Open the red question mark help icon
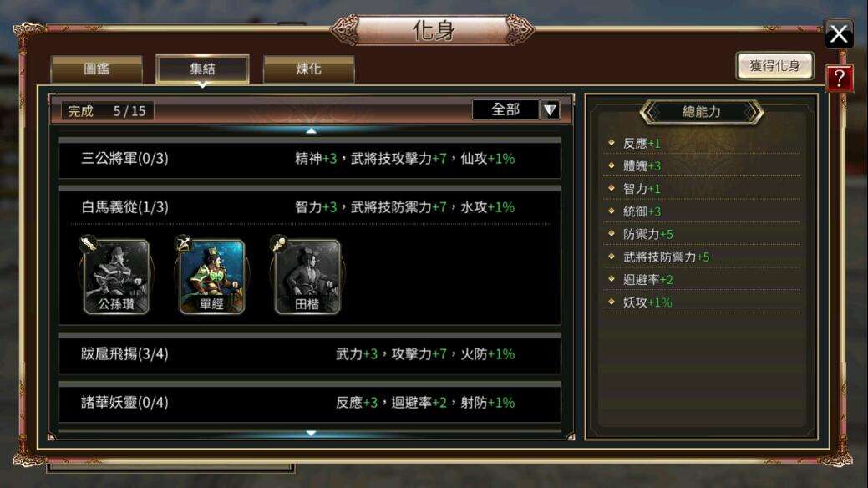This screenshot has height=488, width=868. [x=840, y=78]
